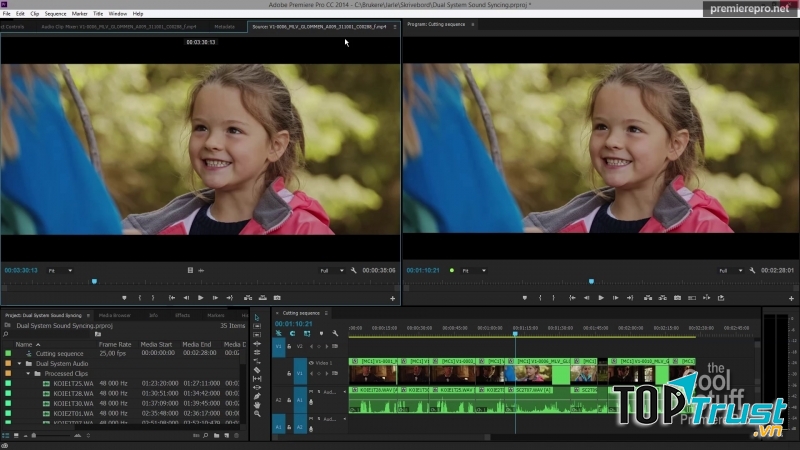Viewport: 800px width, 450px height.
Task: Switch Project panel to icon view
Action: click(x=16, y=436)
